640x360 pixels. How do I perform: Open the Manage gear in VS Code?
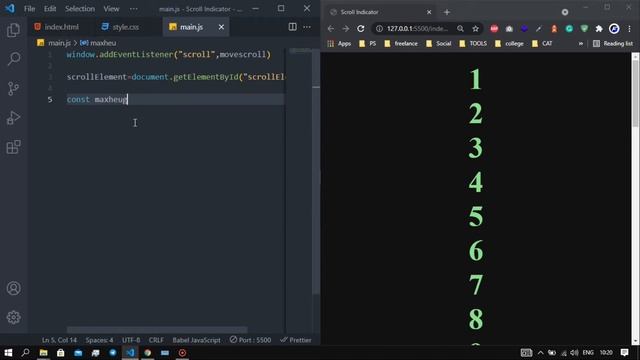coord(13,317)
